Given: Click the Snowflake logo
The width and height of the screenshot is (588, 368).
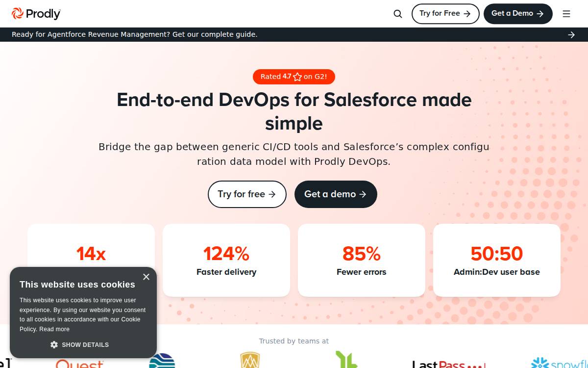Looking at the screenshot, I should pyautogui.click(x=560, y=363).
